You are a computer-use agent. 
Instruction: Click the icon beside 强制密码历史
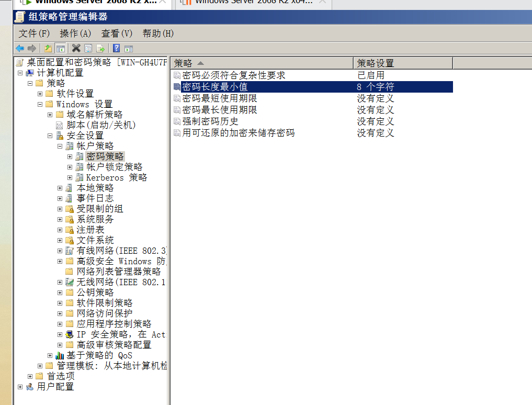[x=177, y=121]
